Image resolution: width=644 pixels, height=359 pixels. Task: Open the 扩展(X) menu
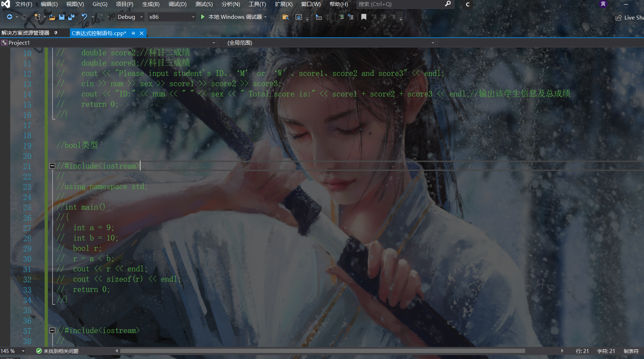(x=284, y=4)
